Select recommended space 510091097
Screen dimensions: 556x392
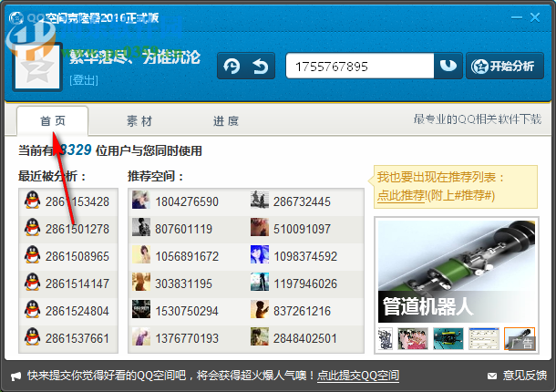(302, 229)
